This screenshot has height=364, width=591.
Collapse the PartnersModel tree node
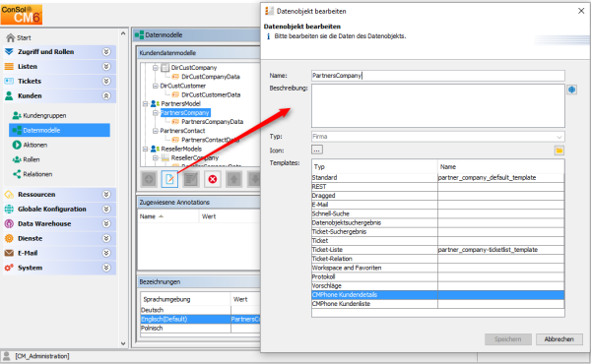145,103
